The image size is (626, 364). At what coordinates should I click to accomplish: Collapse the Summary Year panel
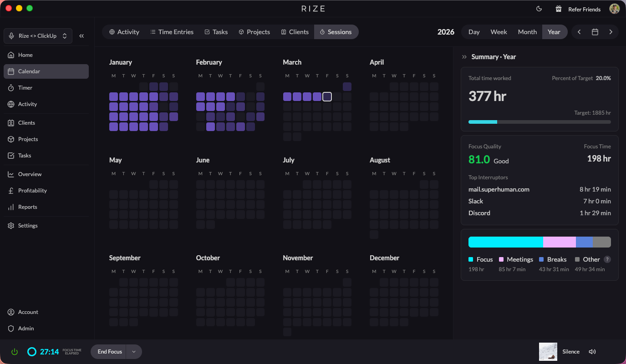click(x=464, y=57)
